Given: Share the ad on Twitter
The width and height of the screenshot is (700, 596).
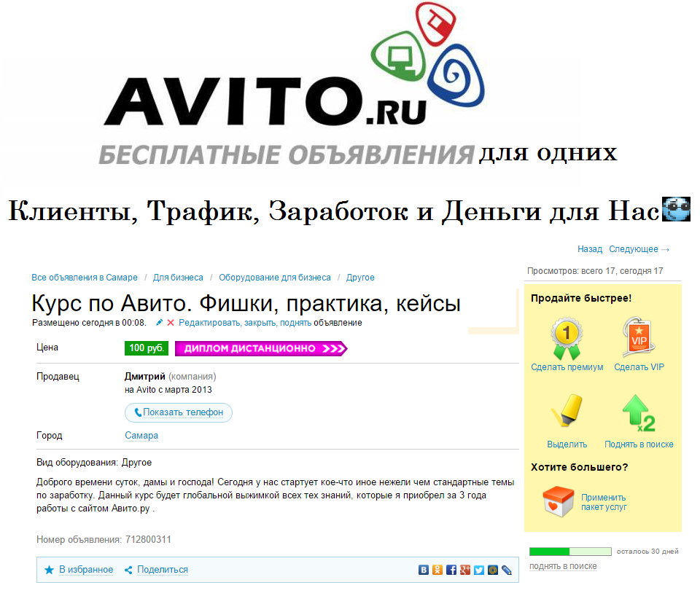Looking at the screenshot, I should (479, 569).
